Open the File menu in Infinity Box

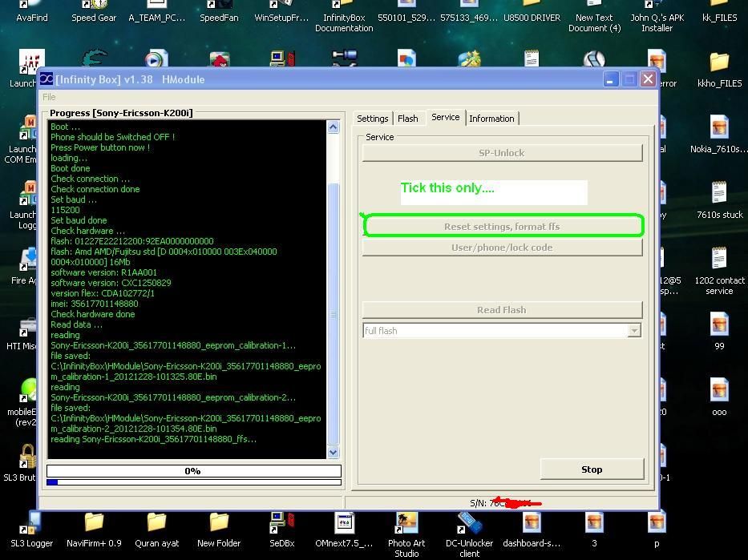click(x=49, y=97)
